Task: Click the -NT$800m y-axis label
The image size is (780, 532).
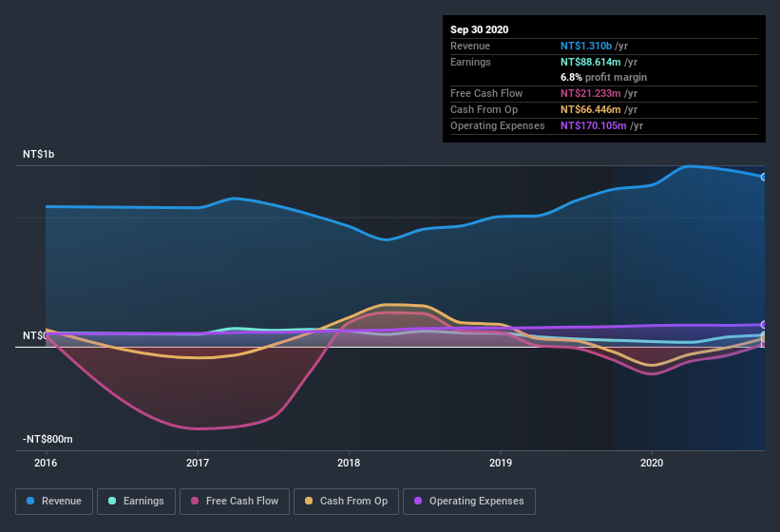Action: [x=48, y=439]
